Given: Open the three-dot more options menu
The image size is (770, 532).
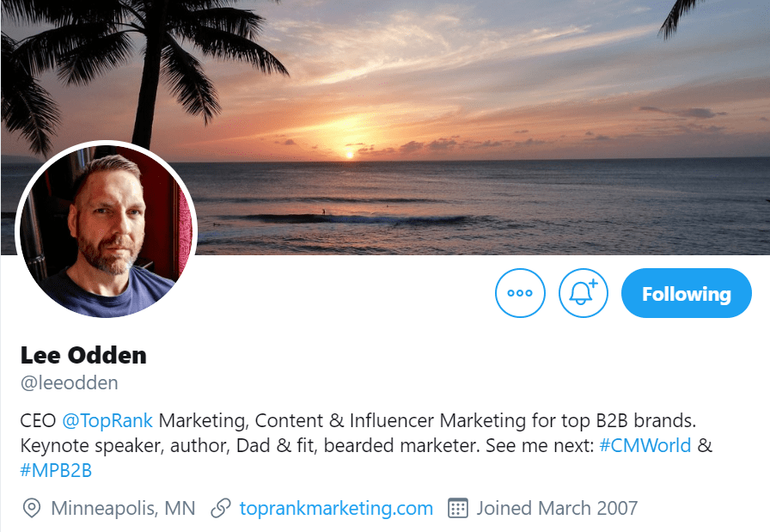Looking at the screenshot, I should 520,293.
